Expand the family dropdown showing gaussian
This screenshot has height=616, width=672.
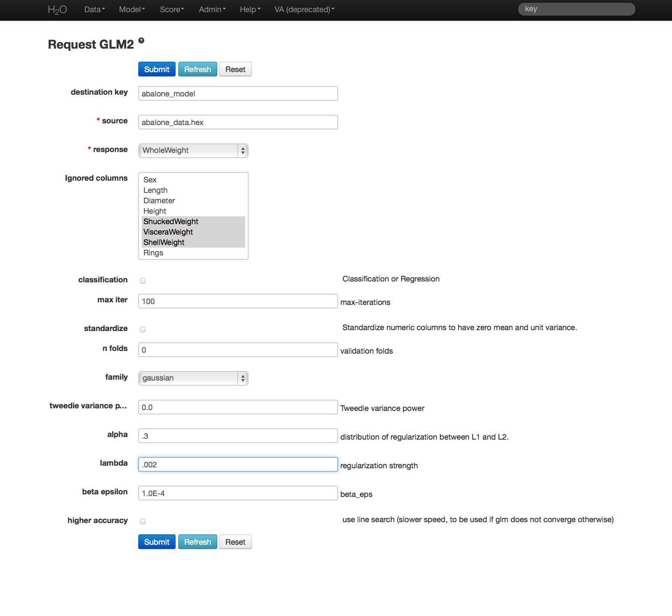(193, 378)
